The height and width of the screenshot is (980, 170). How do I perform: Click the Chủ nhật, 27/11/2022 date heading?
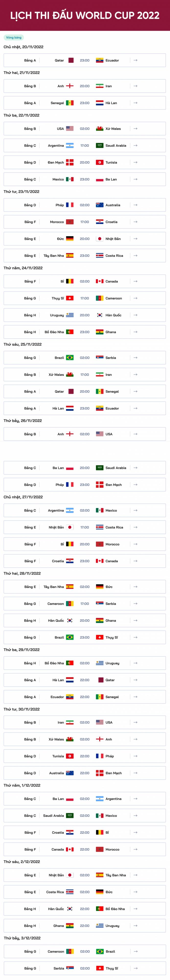pyautogui.click(x=23, y=497)
